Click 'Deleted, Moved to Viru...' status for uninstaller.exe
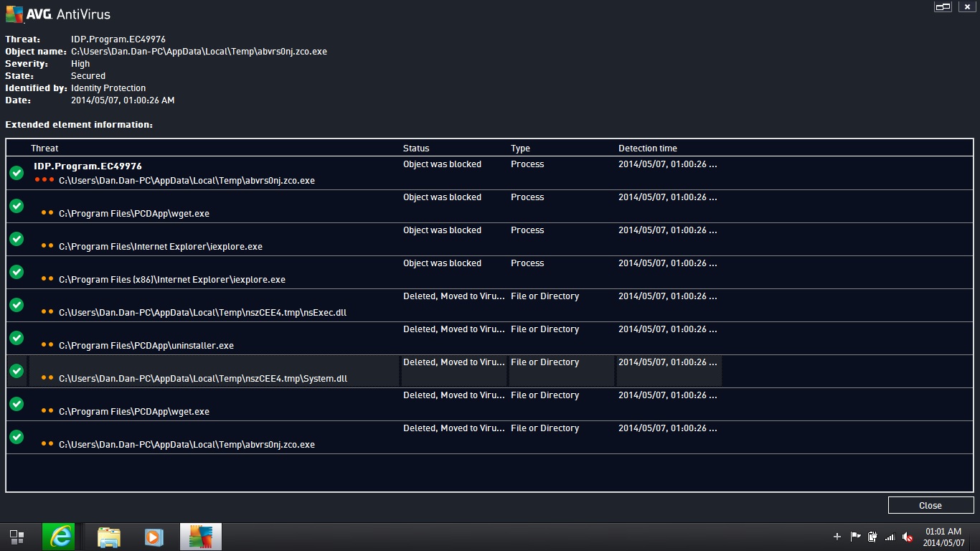Viewport: 980px width, 551px height. (x=454, y=329)
